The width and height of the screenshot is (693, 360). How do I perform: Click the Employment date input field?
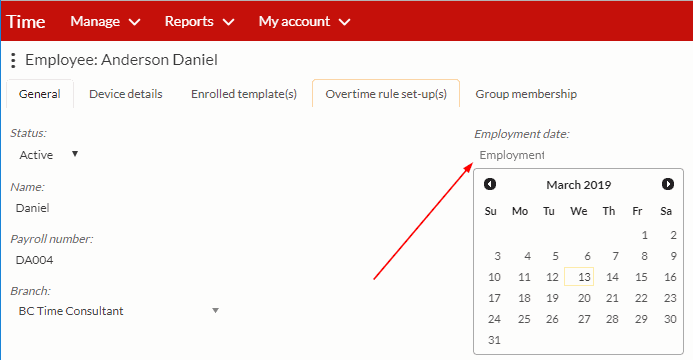pyautogui.click(x=512, y=155)
